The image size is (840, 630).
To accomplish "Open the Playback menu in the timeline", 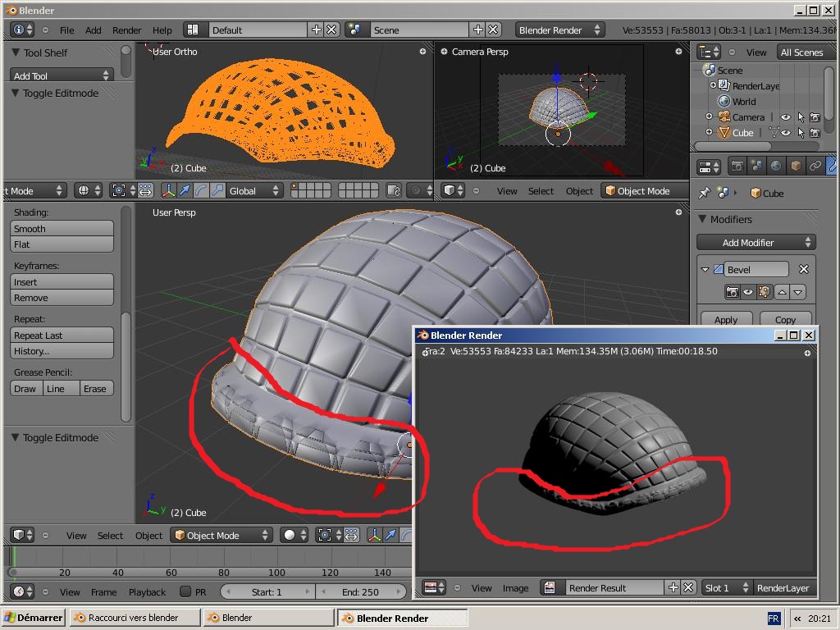I will pos(147,592).
